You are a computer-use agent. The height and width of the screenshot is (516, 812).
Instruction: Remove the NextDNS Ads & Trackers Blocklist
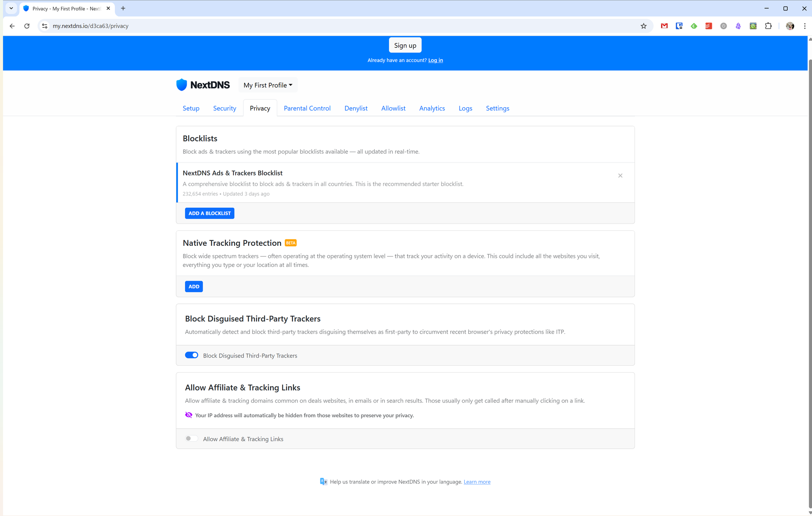[x=620, y=176]
